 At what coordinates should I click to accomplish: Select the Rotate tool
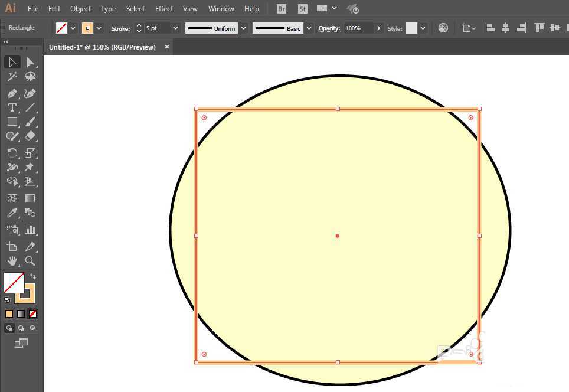click(12, 153)
